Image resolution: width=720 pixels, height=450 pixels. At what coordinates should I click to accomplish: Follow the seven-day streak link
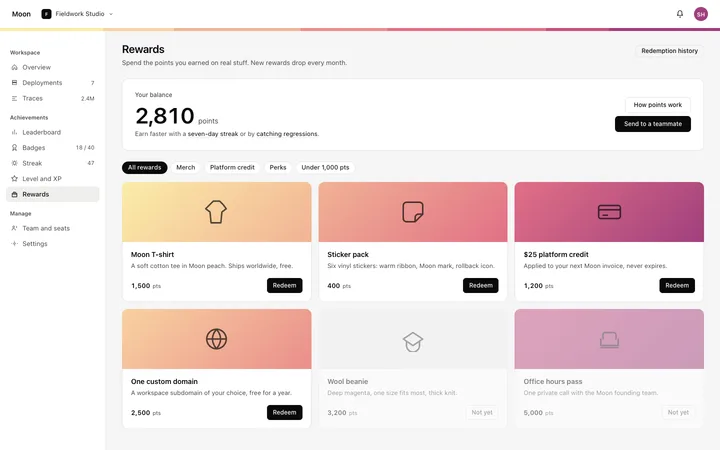[213, 134]
